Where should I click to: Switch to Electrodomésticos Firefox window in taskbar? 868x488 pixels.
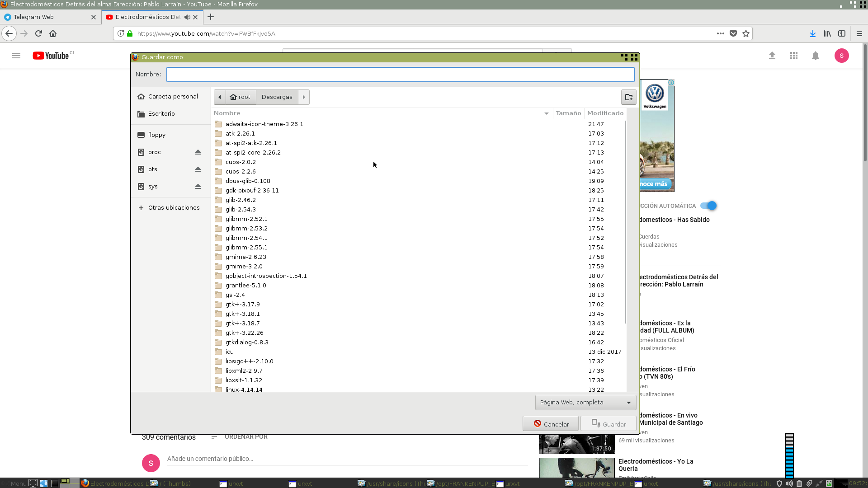point(115,483)
